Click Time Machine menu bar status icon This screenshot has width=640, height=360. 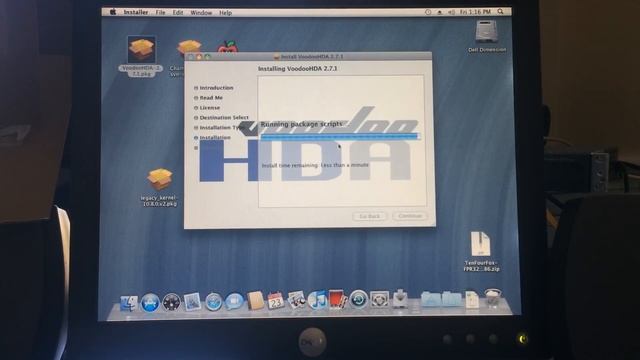click(428, 12)
